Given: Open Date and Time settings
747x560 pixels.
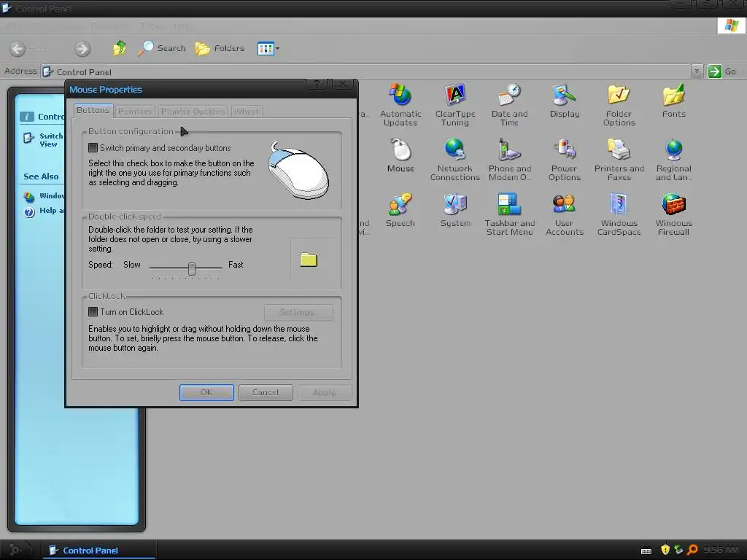Looking at the screenshot, I should coord(509,105).
